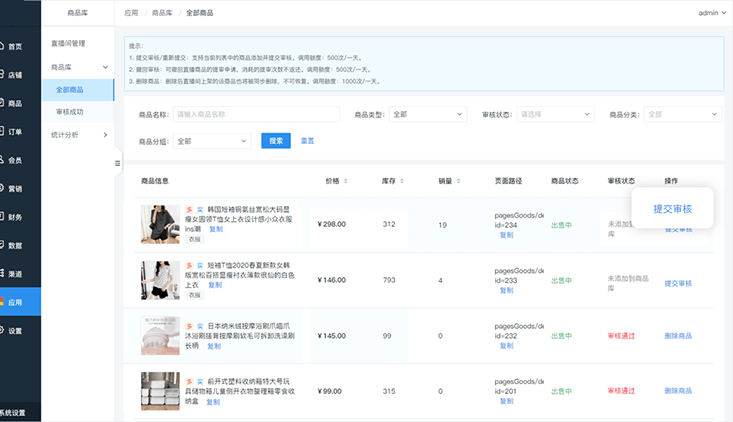The width and height of the screenshot is (733, 422).
Task: Open 会员 in the left sidebar
Action: click(x=14, y=160)
